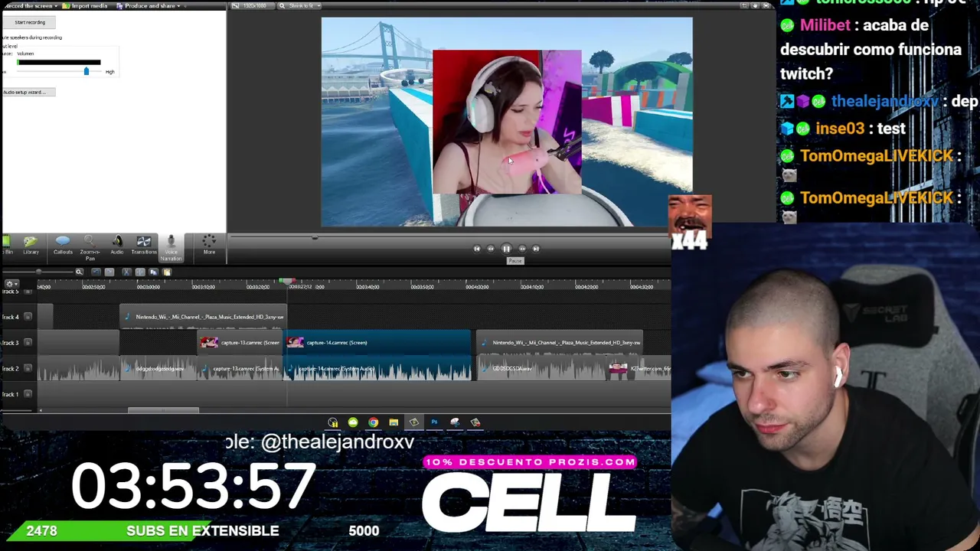Open Google Chrome from the taskbar
This screenshot has height=551, width=980.
373,422
